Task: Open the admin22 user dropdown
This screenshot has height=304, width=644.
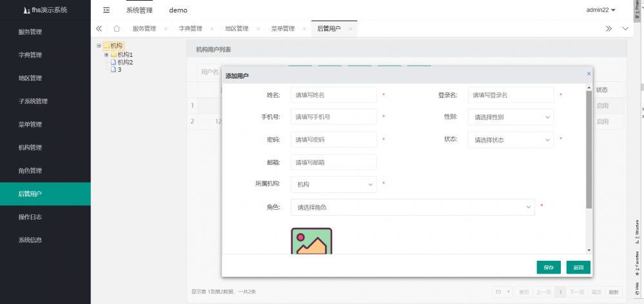Action: coord(601,10)
